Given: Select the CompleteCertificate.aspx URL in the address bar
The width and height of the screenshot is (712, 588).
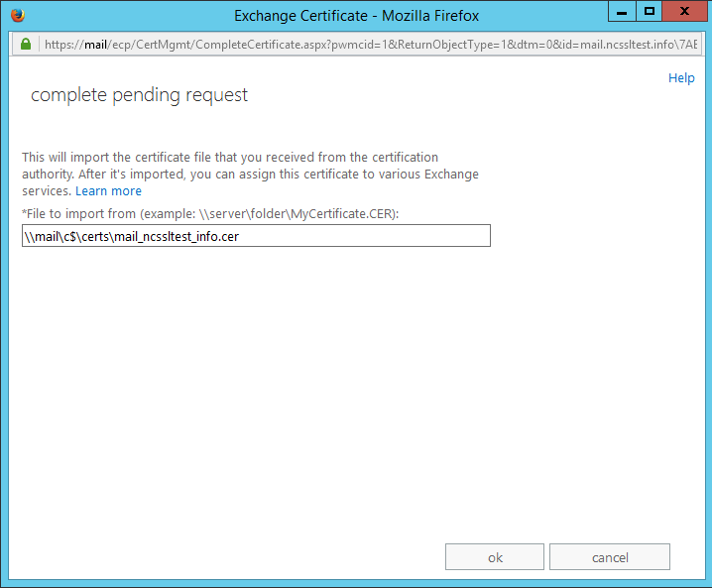Looking at the screenshot, I should (371, 45).
